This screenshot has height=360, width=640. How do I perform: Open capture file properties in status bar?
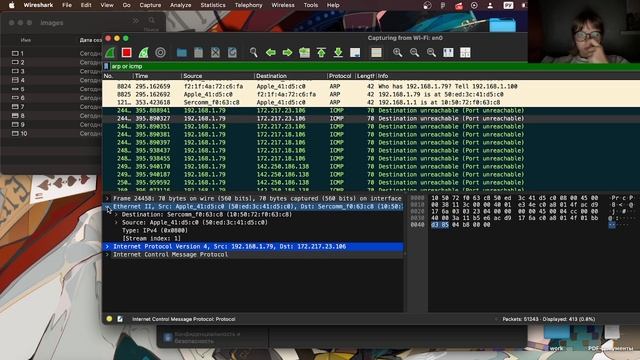pyautogui.click(x=120, y=319)
